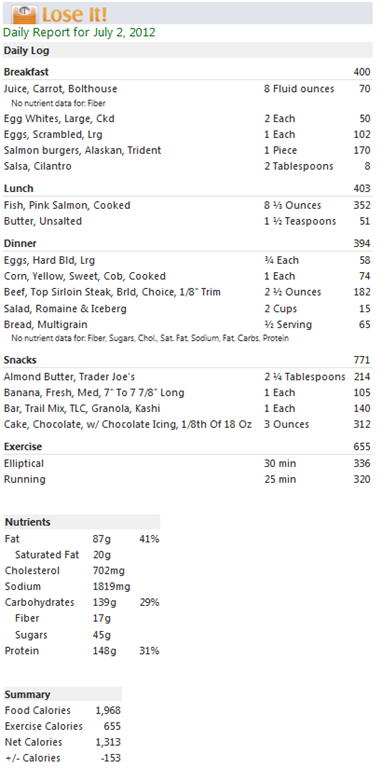Click the Net Calories summary row
Screen dimensions: 381x768
pyautogui.click(x=63, y=742)
